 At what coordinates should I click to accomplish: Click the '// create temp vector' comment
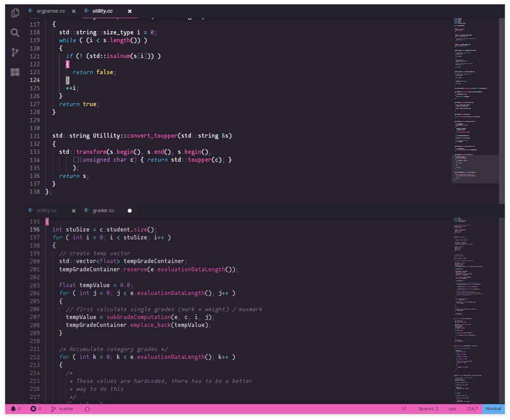click(95, 253)
